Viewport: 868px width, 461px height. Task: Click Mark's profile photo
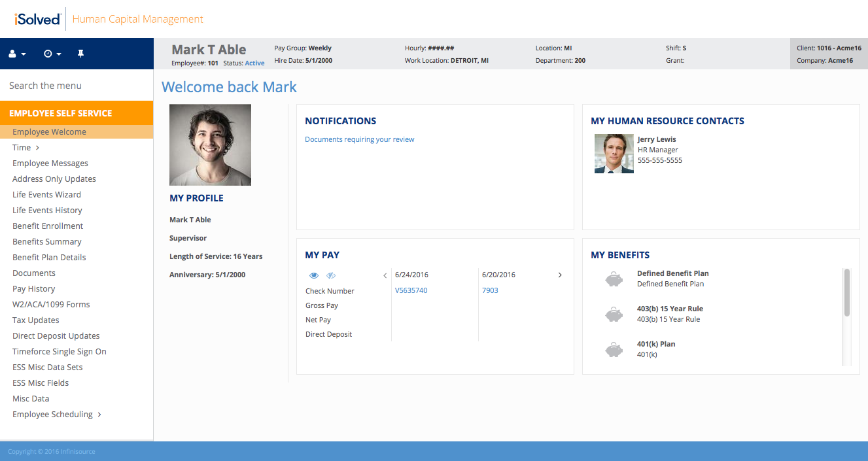(x=210, y=145)
